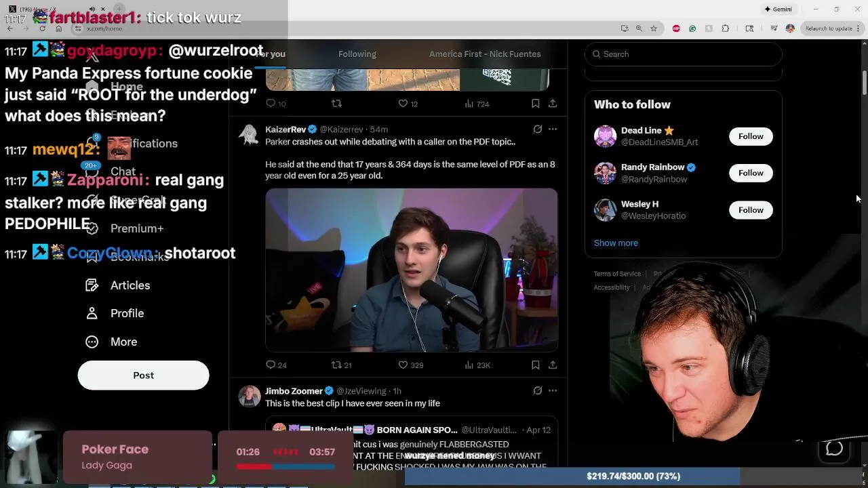The height and width of the screenshot is (488, 868).
Task: Follow Wesley H account
Action: point(751,210)
